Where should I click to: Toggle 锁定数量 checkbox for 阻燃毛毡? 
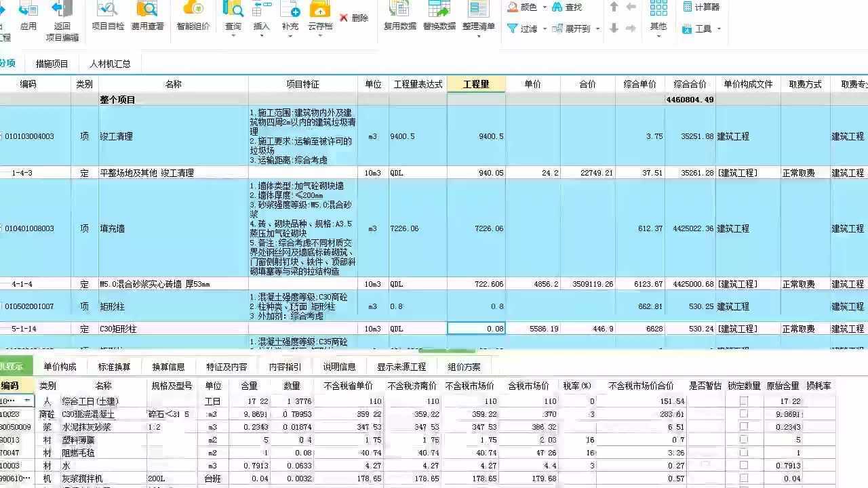(744, 453)
